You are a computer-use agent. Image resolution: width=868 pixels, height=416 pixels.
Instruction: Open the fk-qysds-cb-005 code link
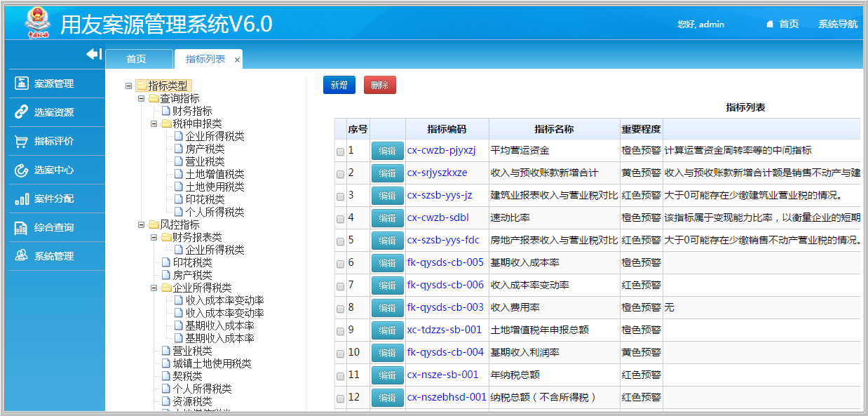pos(445,262)
